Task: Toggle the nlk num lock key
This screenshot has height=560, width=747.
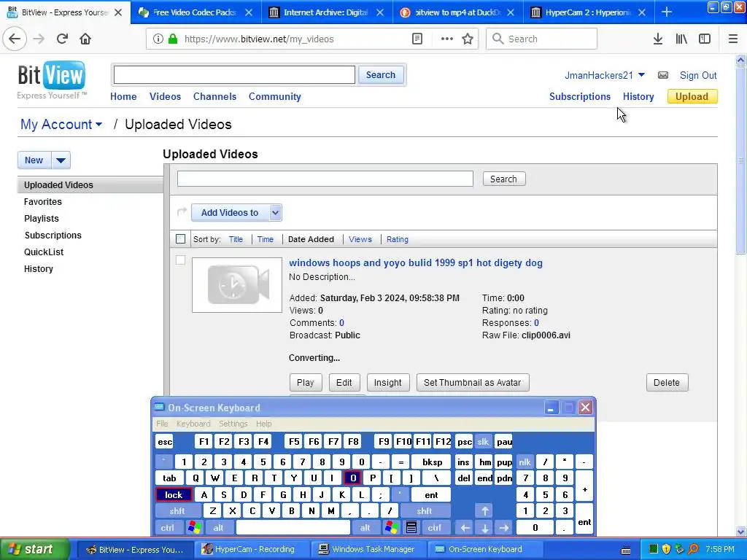Action: point(525,462)
